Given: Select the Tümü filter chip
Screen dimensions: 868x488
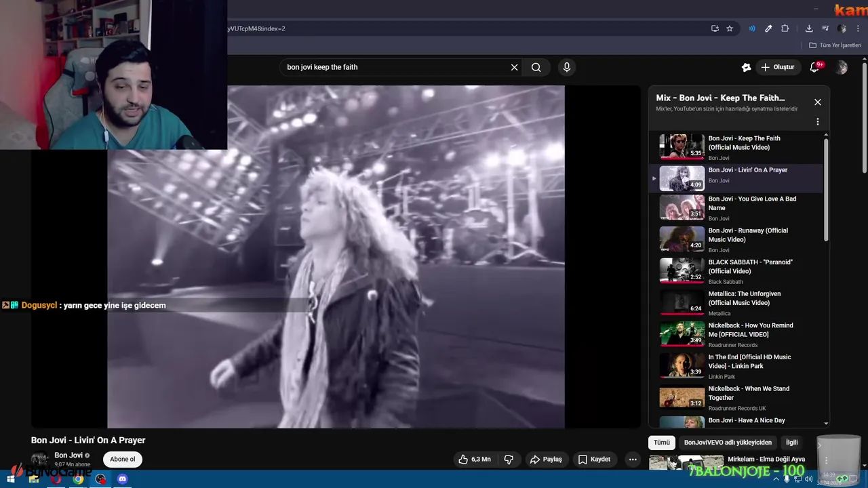Looking at the screenshot, I should pos(662,443).
